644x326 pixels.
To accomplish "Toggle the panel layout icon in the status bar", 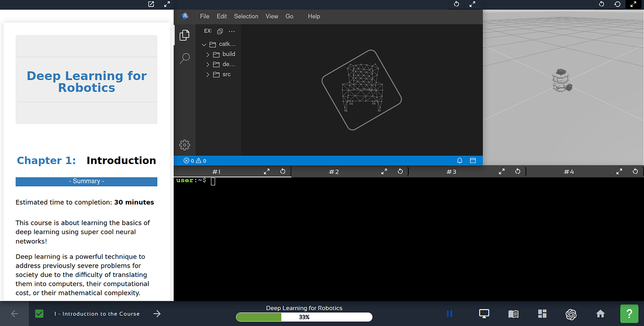I will click(473, 161).
